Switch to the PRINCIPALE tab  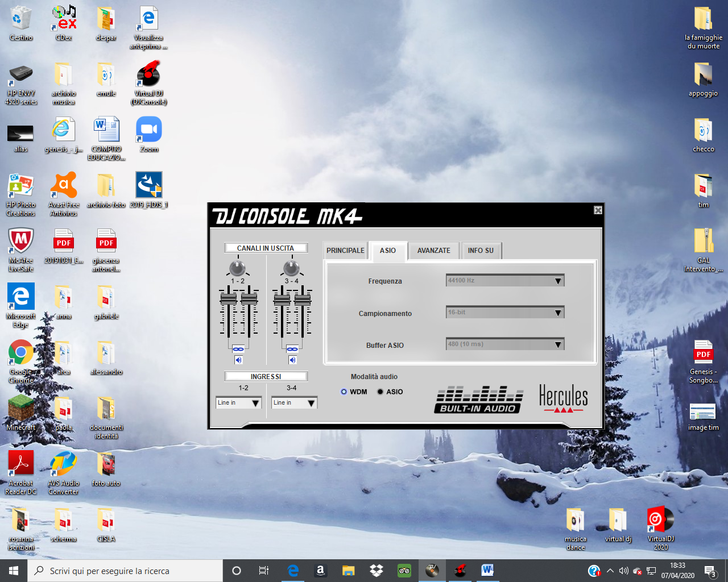point(345,251)
